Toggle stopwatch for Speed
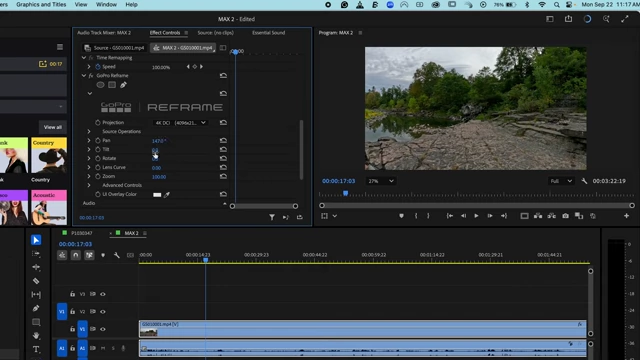The height and width of the screenshot is (360, 640). coord(98,67)
